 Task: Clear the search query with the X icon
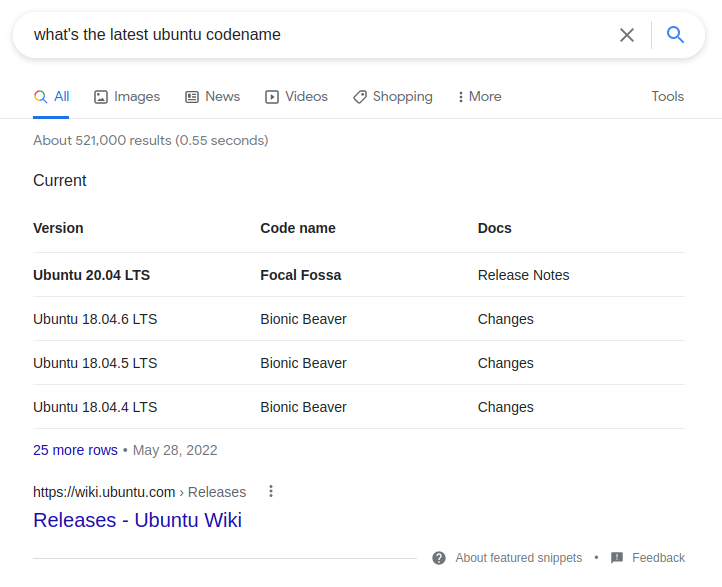pos(626,35)
